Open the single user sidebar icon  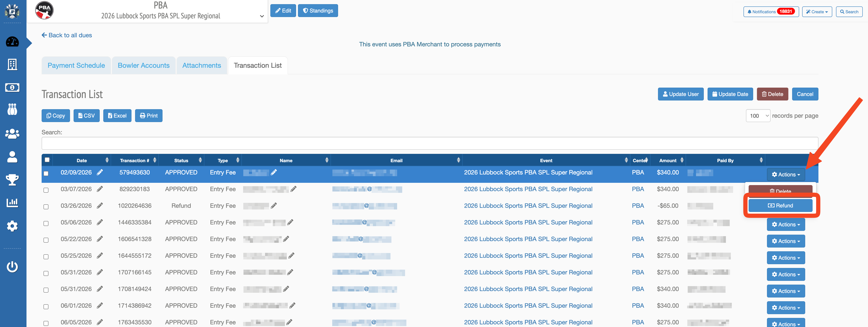(x=12, y=157)
